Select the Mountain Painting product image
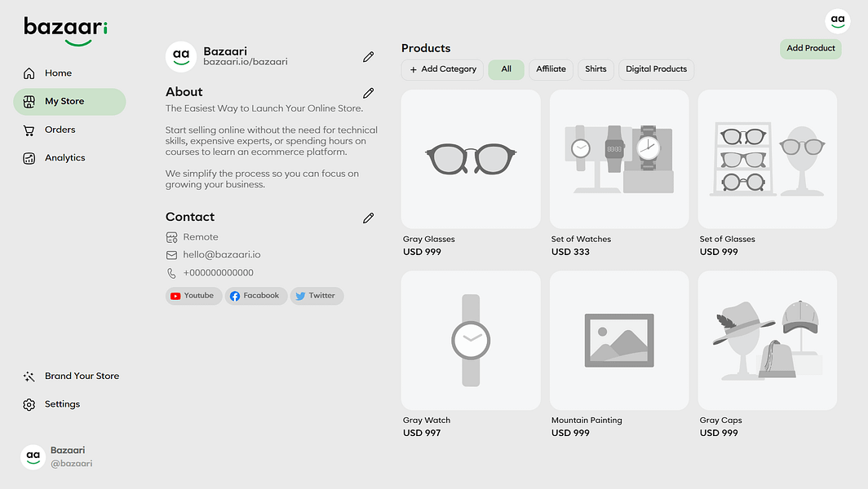The width and height of the screenshot is (868, 489). point(619,340)
